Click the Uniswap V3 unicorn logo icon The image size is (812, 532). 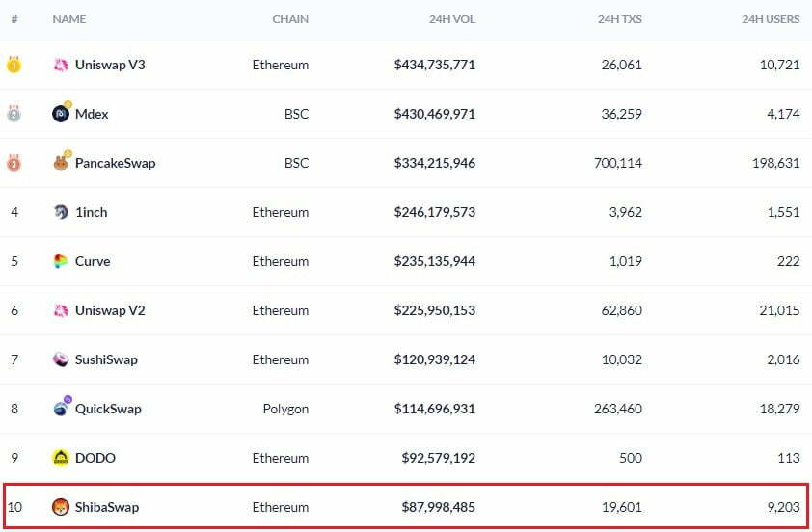60,65
